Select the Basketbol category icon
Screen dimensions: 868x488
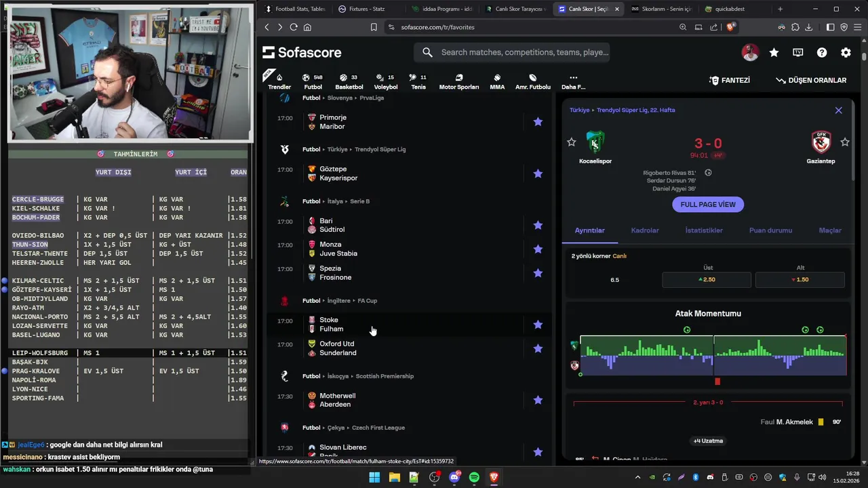(x=349, y=81)
